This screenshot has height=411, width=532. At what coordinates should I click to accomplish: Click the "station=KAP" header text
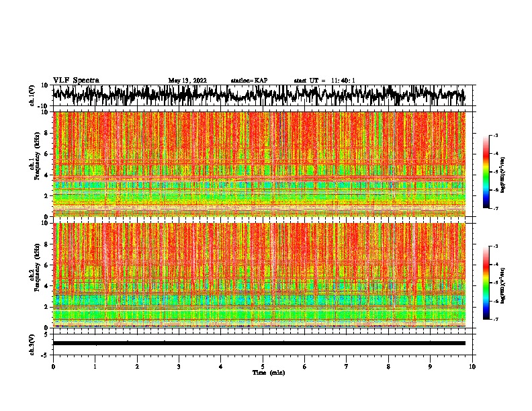pos(249,81)
